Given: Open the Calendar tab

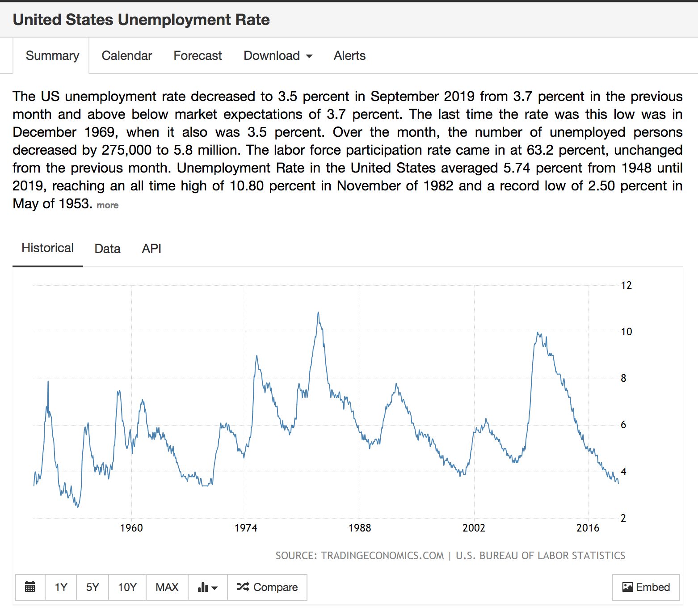Looking at the screenshot, I should (126, 56).
